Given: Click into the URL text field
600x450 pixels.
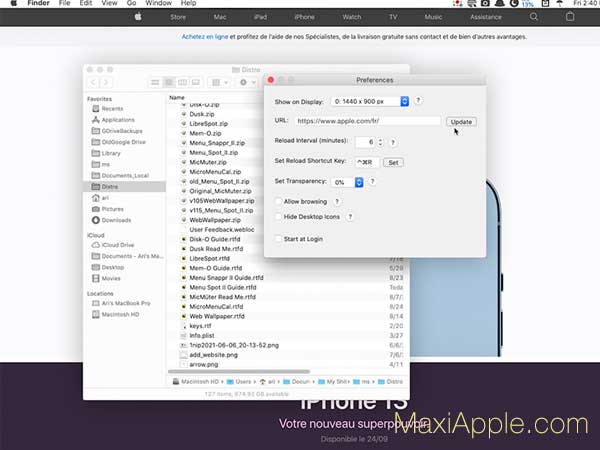Looking at the screenshot, I should (x=367, y=121).
